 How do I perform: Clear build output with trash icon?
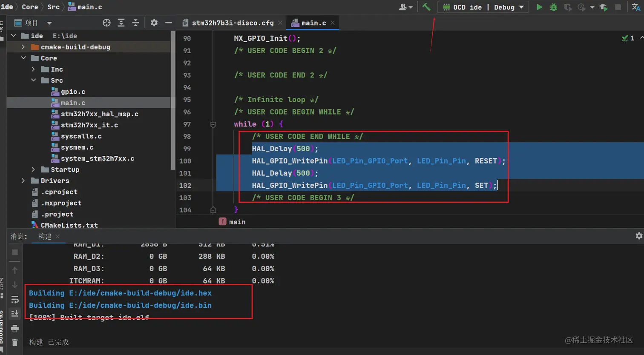(x=14, y=342)
